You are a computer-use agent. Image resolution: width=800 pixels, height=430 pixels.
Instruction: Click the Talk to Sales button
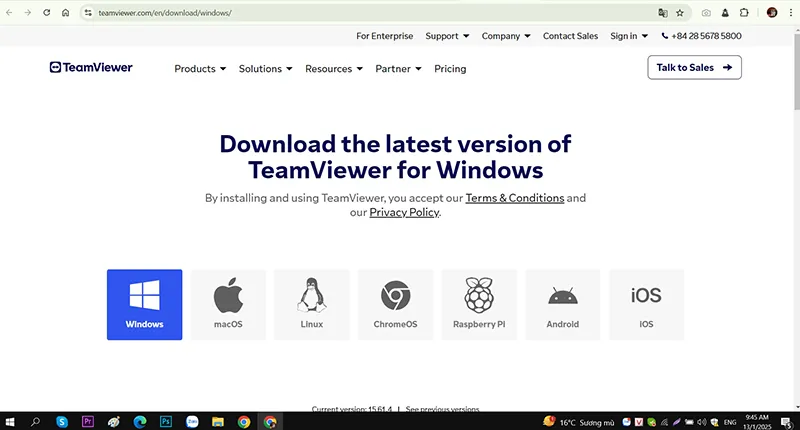[x=694, y=67]
